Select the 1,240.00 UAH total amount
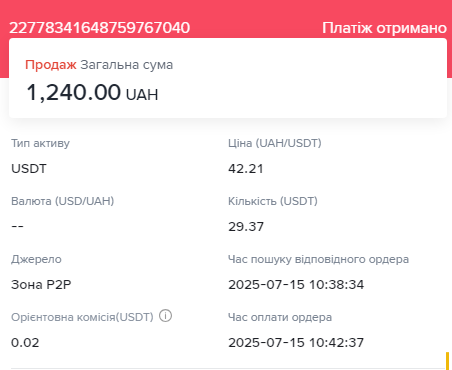 92,92
